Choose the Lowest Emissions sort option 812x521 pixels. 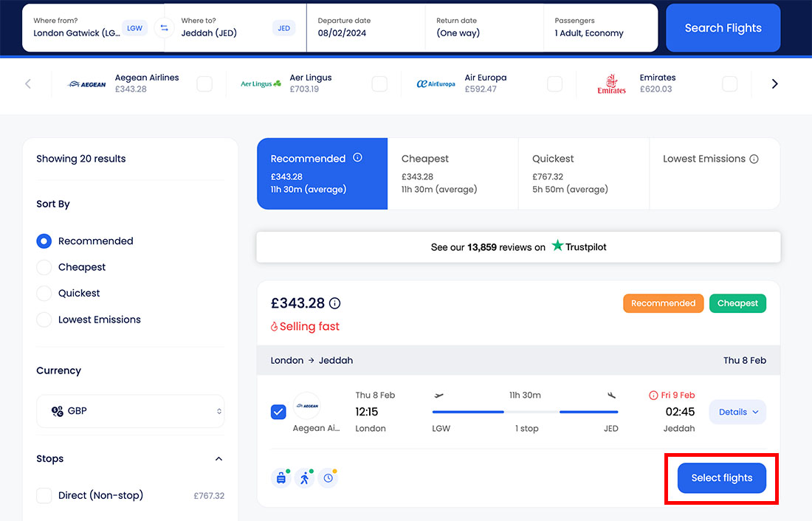click(x=44, y=320)
